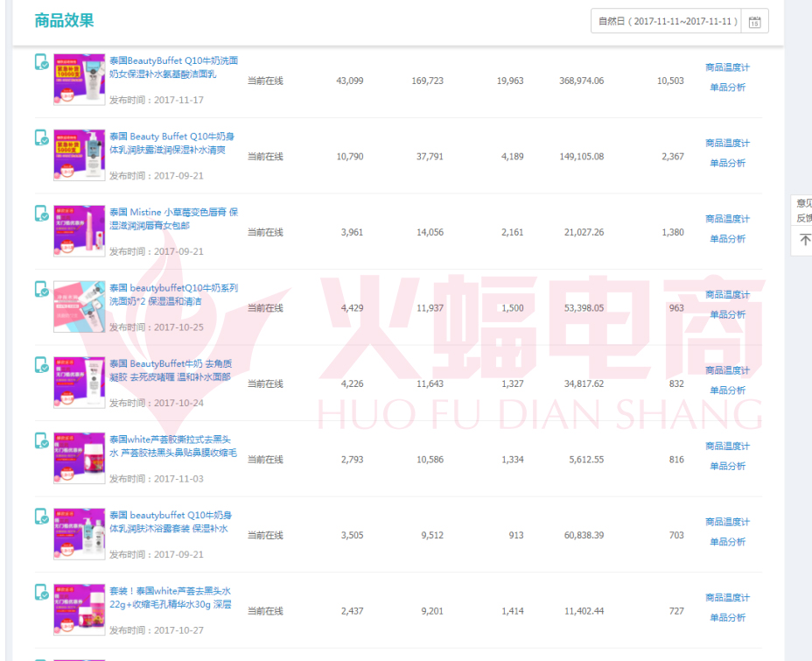
Task: Select the amount 149,105.08
Action: tap(581, 157)
